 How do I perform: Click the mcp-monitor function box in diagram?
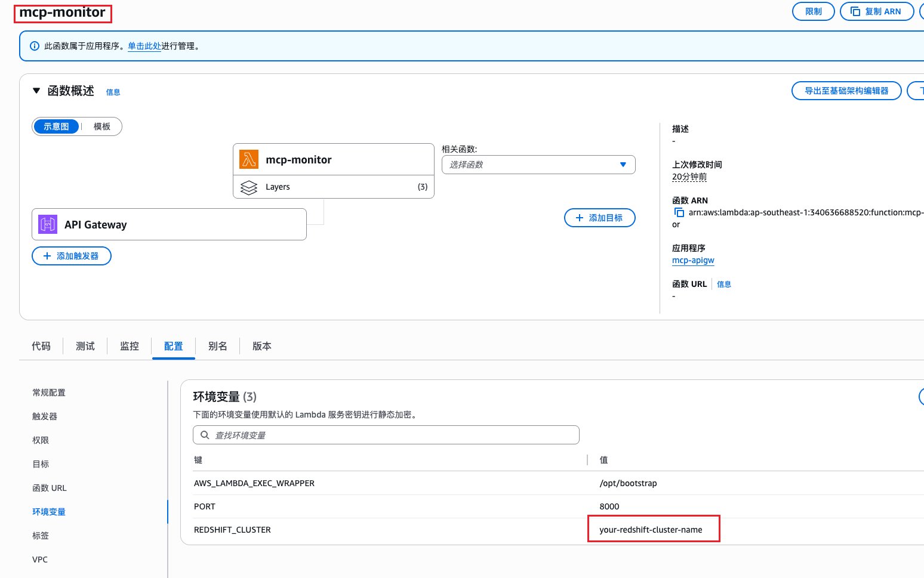click(334, 160)
